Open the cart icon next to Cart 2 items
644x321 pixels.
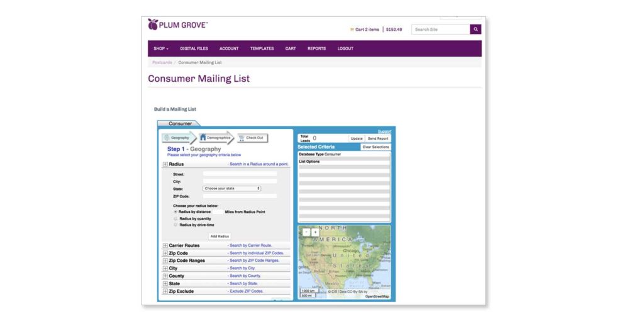[x=352, y=30]
